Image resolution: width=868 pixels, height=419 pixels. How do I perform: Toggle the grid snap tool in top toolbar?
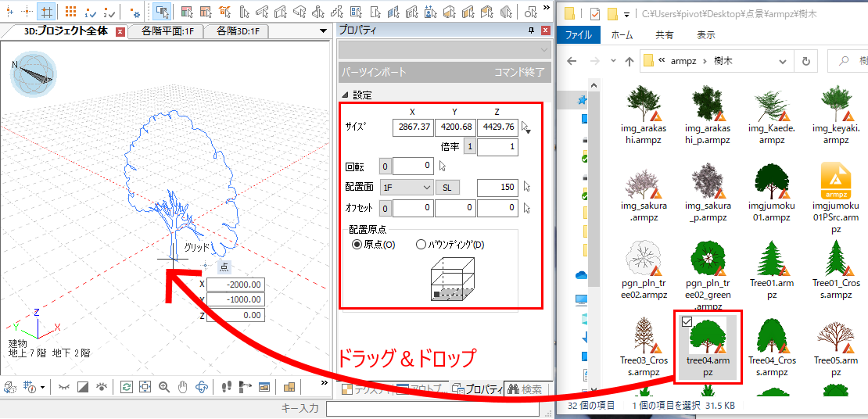tap(48, 10)
